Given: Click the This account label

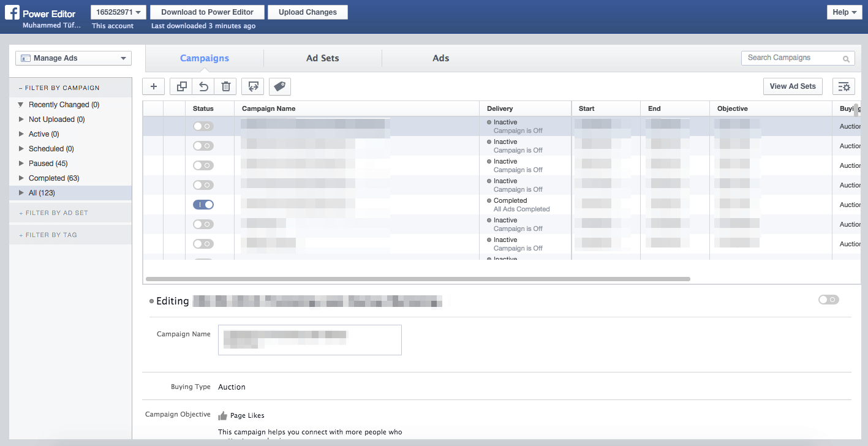Looking at the screenshot, I should tap(113, 26).
